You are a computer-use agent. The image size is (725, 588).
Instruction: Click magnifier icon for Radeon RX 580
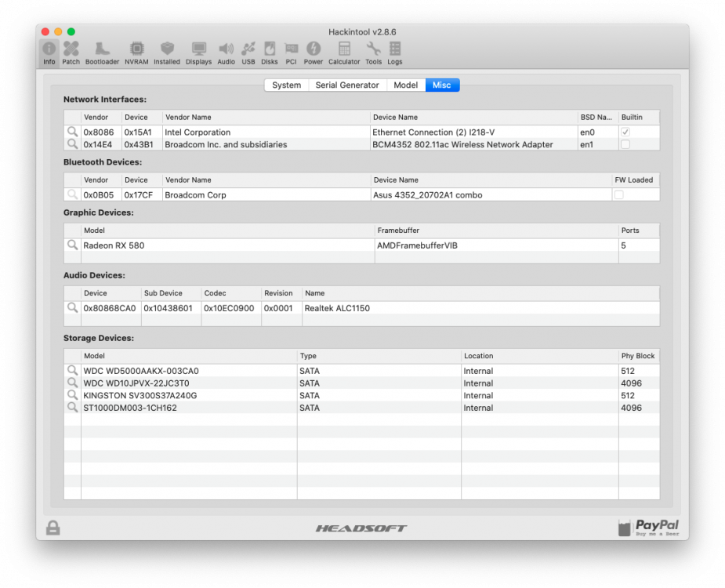coord(72,245)
